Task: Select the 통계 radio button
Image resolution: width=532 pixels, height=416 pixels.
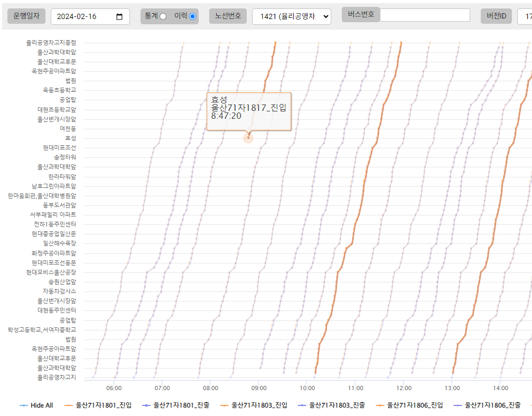Action: point(163,16)
